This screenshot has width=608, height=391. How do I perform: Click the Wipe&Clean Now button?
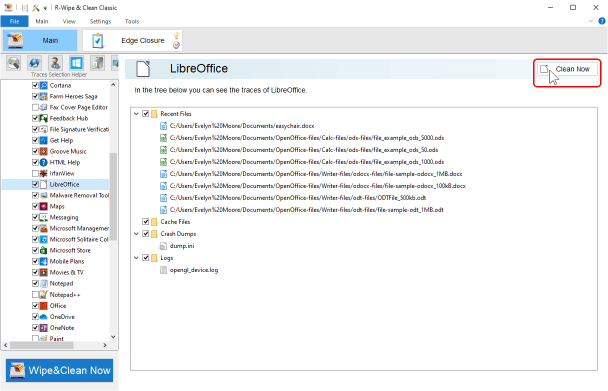click(59, 370)
